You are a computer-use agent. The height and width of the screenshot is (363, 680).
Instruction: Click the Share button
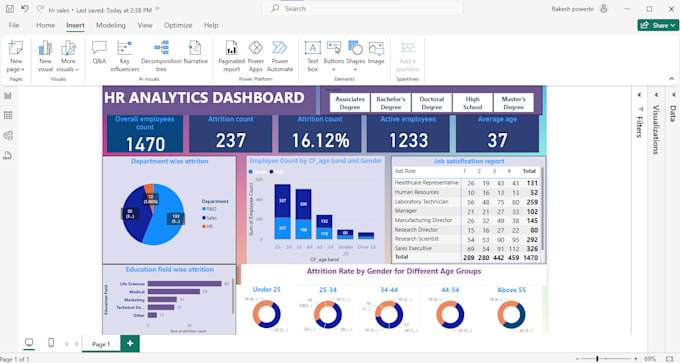pos(657,25)
